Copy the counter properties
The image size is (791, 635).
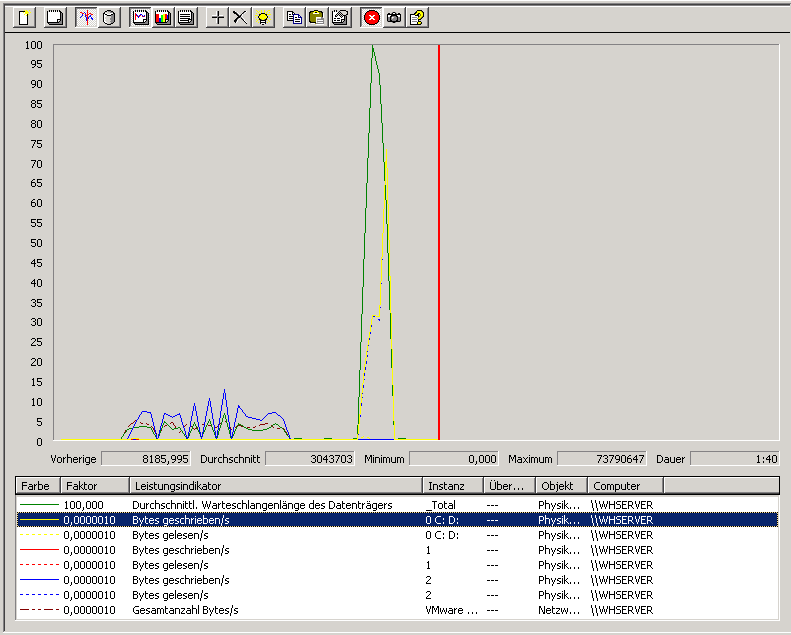pos(294,18)
